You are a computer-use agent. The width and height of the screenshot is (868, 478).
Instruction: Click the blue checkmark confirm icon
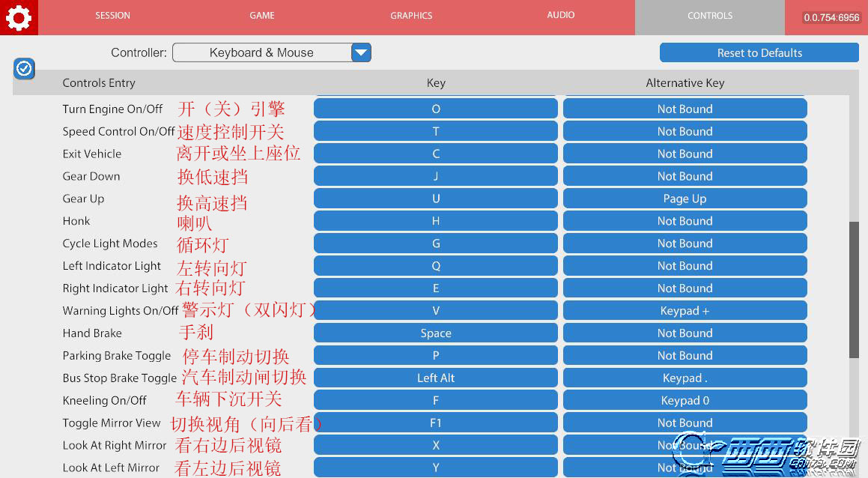[x=24, y=69]
